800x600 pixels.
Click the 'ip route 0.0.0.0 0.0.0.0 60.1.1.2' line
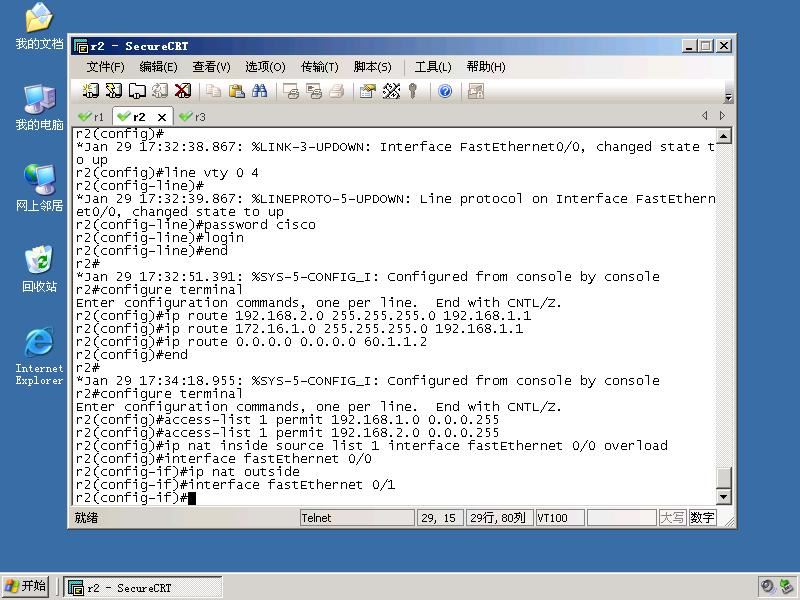tap(252, 342)
